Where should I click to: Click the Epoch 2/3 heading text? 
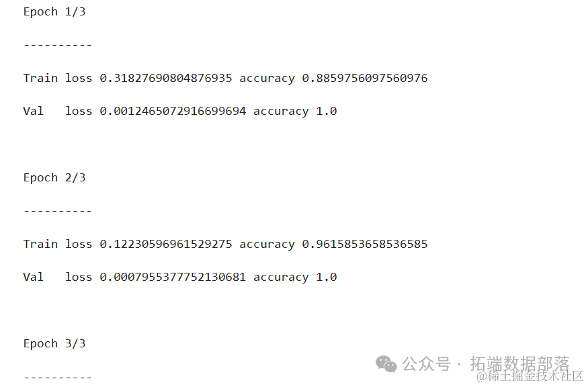[54, 177]
